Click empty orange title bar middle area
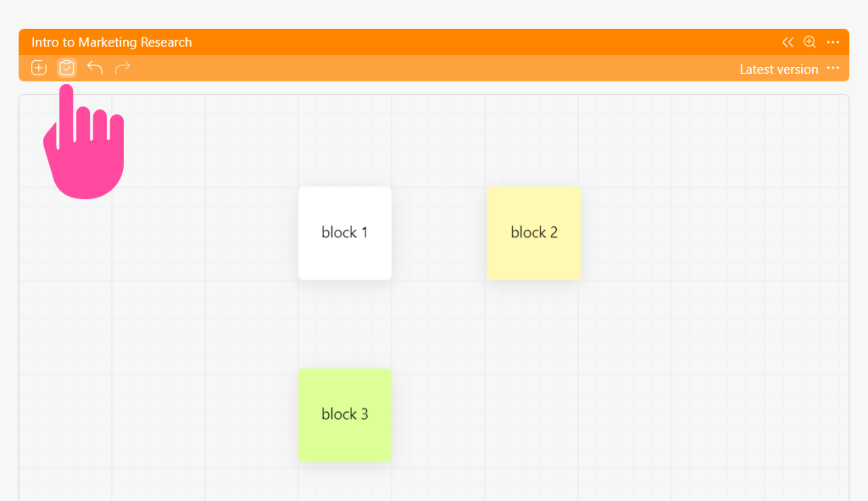 pyautogui.click(x=487, y=42)
